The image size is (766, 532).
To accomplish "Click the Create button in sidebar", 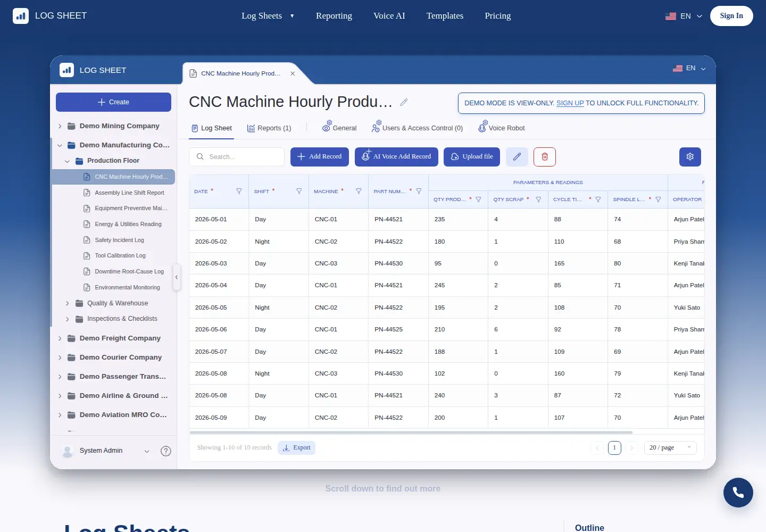I will (x=113, y=102).
